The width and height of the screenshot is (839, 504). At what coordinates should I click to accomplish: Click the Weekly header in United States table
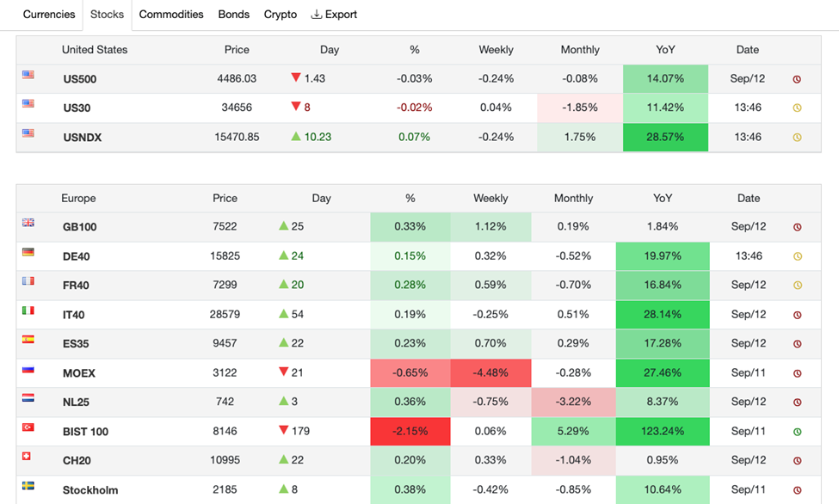496,50
